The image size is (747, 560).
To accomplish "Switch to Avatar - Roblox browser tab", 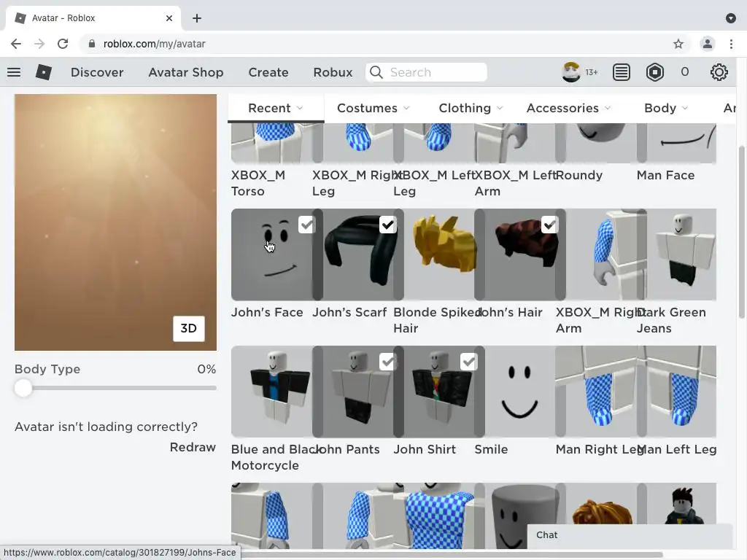I will [93, 18].
